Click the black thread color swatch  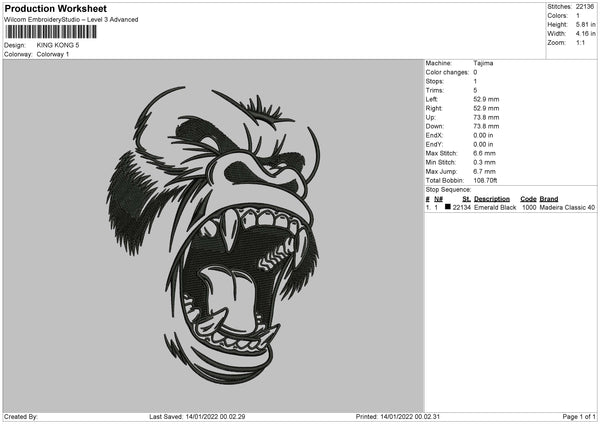pyautogui.click(x=448, y=207)
